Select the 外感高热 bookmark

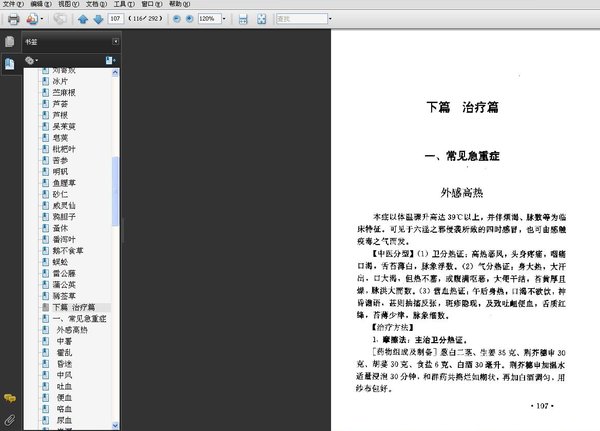point(72,330)
